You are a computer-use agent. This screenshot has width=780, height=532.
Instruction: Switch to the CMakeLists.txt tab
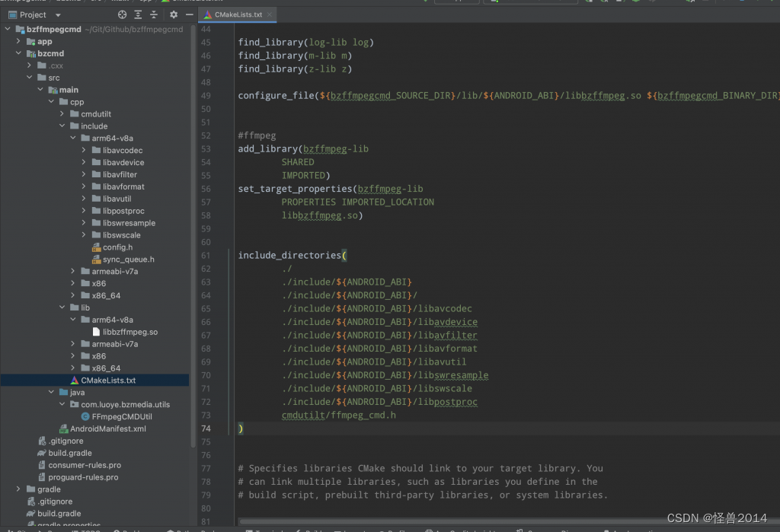(x=238, y=15)
